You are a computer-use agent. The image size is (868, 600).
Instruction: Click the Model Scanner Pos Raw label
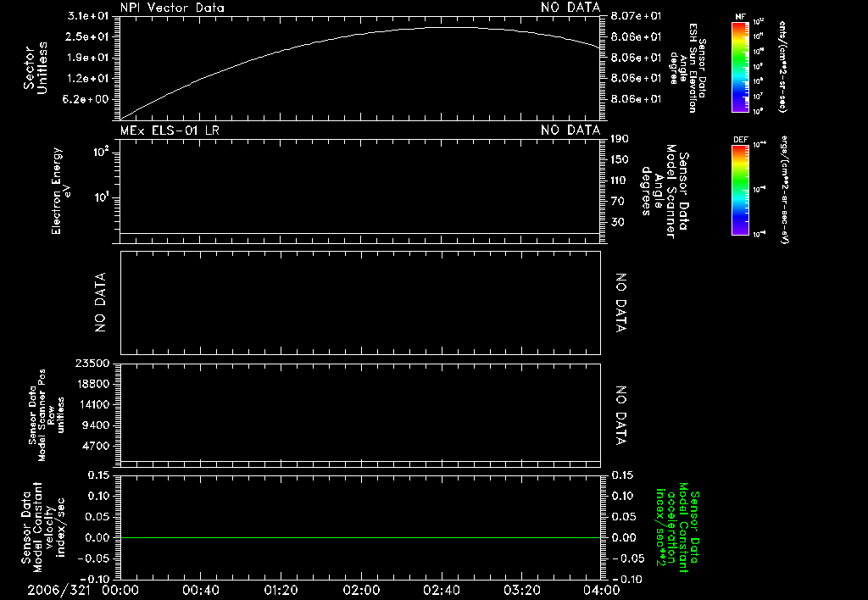point(47,415)
